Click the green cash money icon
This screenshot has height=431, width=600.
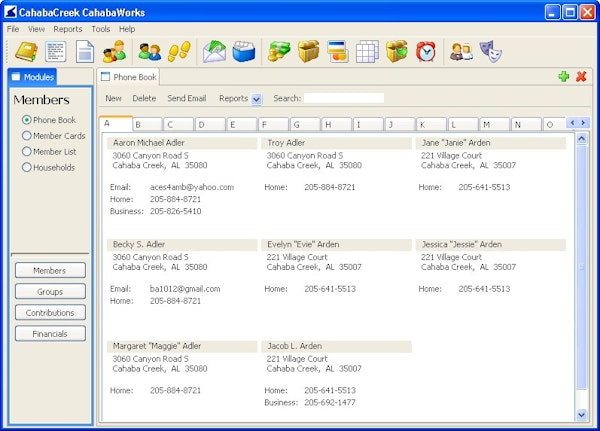point(279,51)
